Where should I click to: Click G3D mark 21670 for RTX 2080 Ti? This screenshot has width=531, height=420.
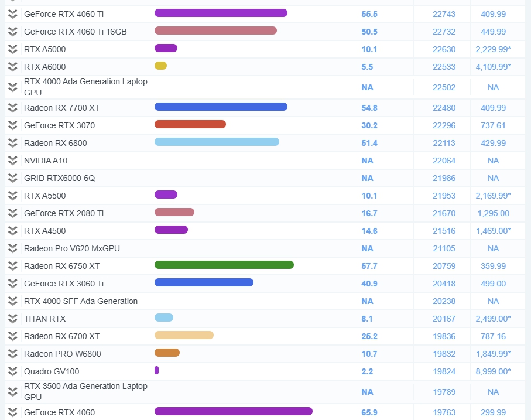444,213
